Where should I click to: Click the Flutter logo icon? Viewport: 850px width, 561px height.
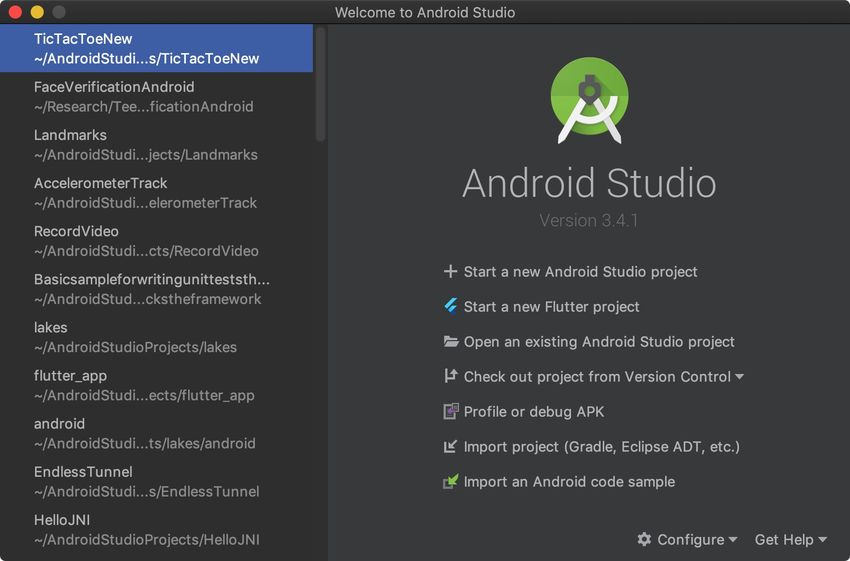click(x=450, y=306)
